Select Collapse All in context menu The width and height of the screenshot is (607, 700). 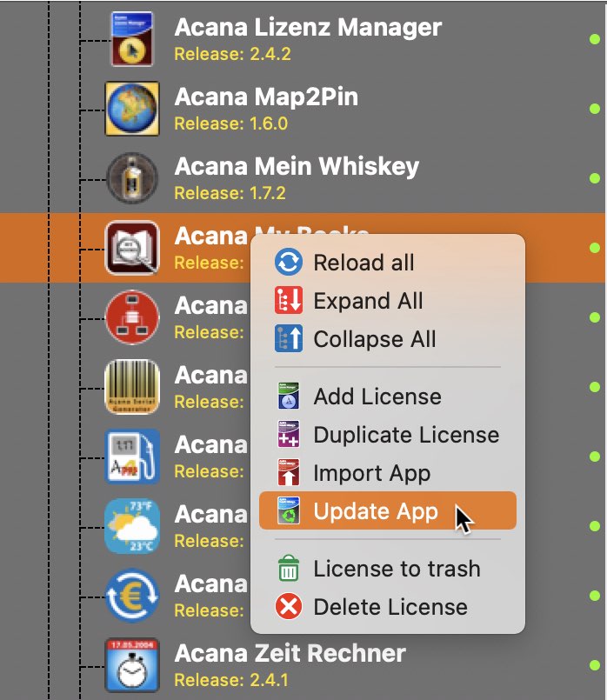(x=375, y=339)
